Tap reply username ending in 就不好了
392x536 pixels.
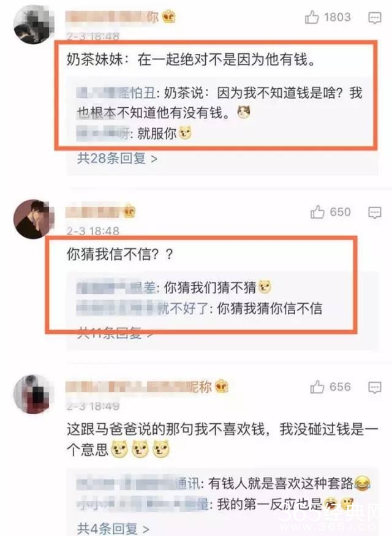point(143,308)
